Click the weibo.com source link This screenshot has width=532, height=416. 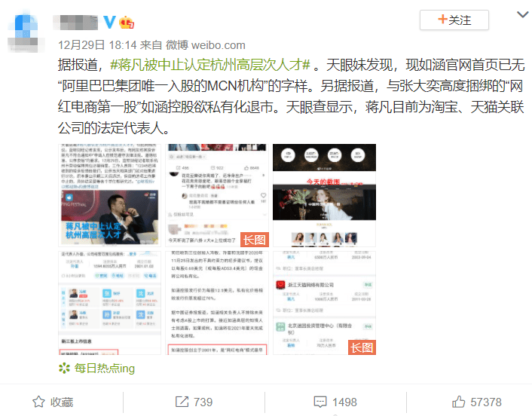(219, 45)
